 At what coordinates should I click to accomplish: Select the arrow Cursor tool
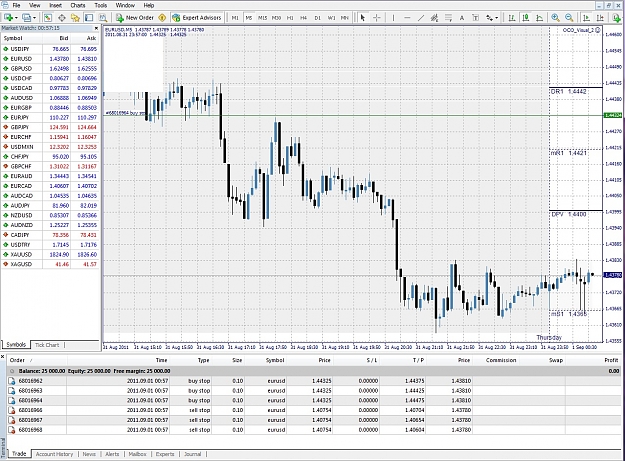[x=362, y=18]
